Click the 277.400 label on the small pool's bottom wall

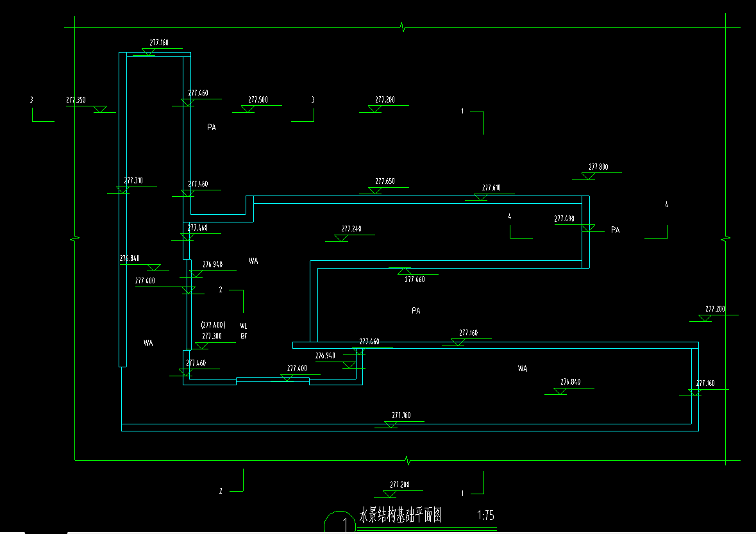point(297,368)
